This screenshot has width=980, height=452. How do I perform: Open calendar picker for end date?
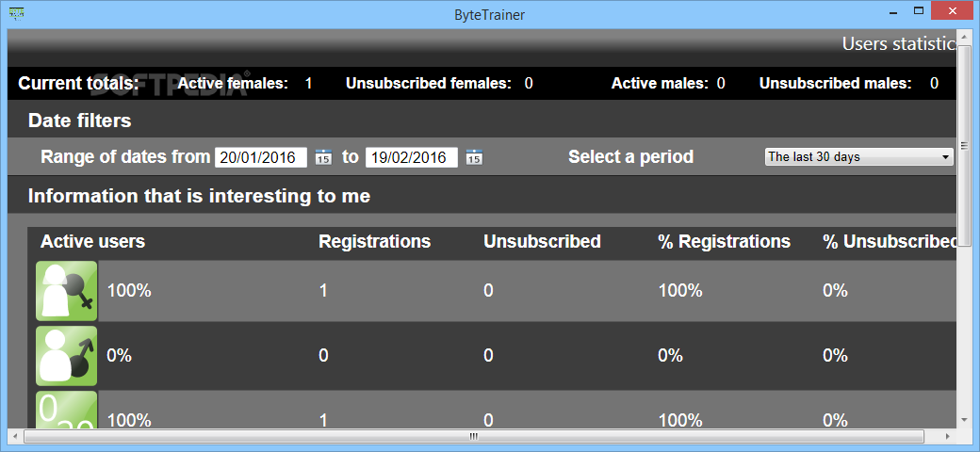[x=474, y=157]
